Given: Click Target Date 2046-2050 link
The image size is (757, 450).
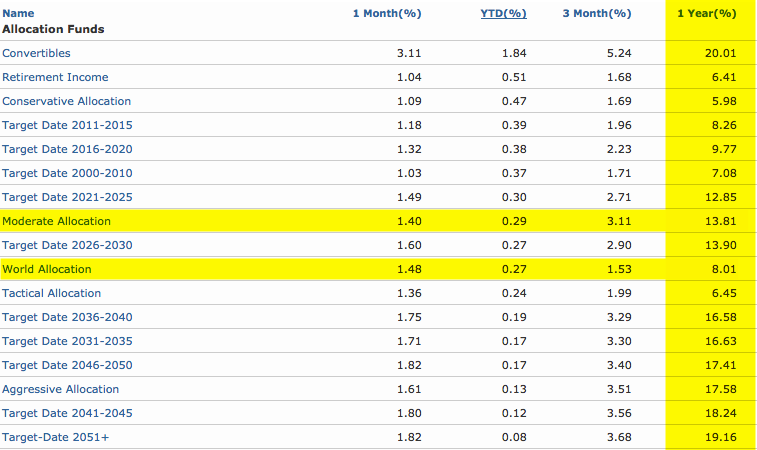Looking at the screenshot, I should (x=67, y=365).
